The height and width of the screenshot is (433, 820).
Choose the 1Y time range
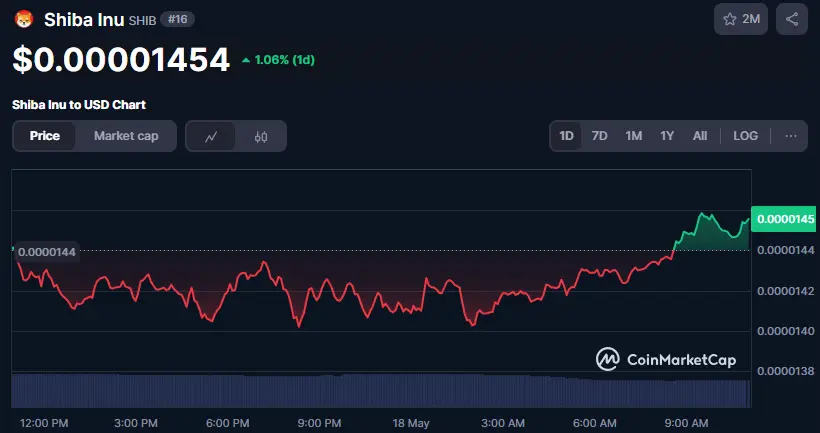(x=667, y=136)
